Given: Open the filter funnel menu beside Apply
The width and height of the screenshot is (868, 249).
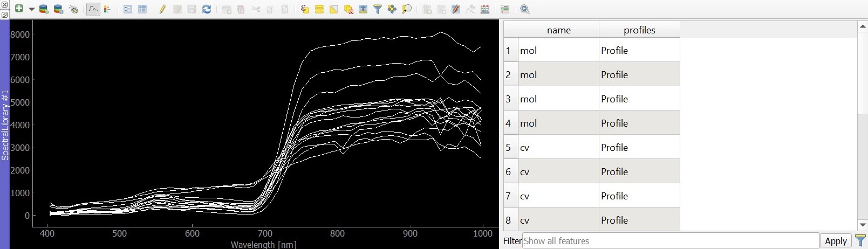Looking at the screenshot, I should tap(860, 241).
